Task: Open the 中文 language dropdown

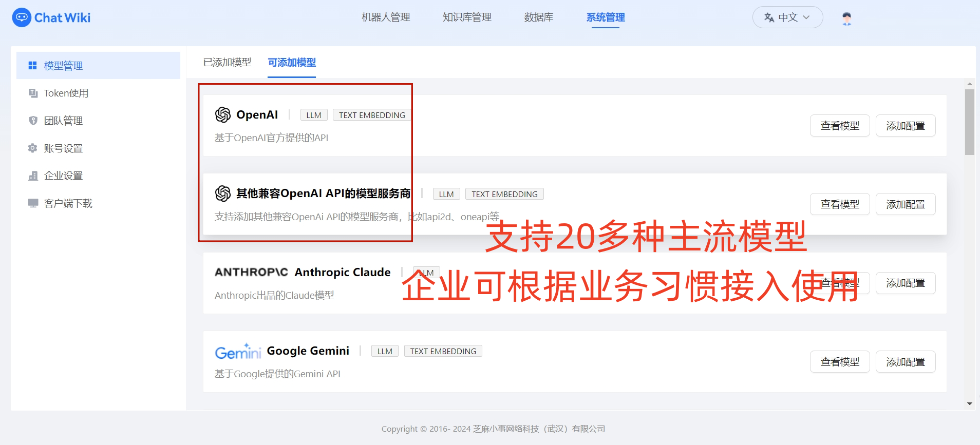Action: pyautogui.click(x=787, y=17)
